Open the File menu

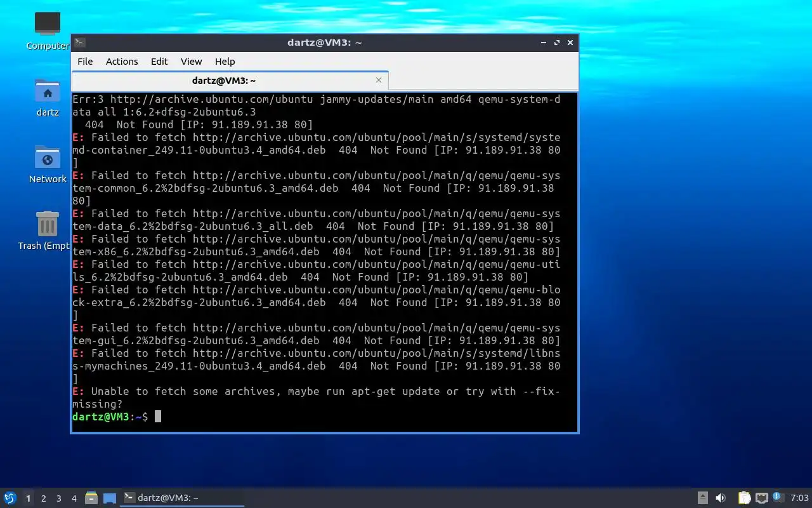point(85,62)
